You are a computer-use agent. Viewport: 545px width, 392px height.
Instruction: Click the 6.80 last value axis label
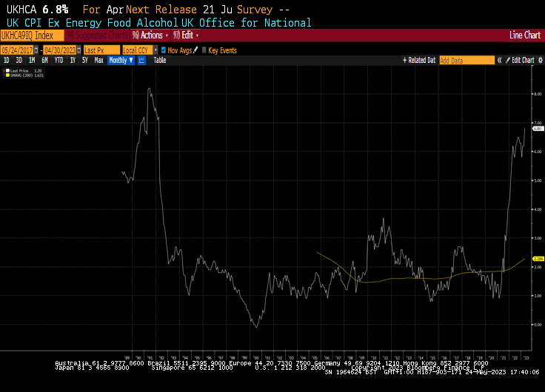pyautogui.click(x=538, y=129)
